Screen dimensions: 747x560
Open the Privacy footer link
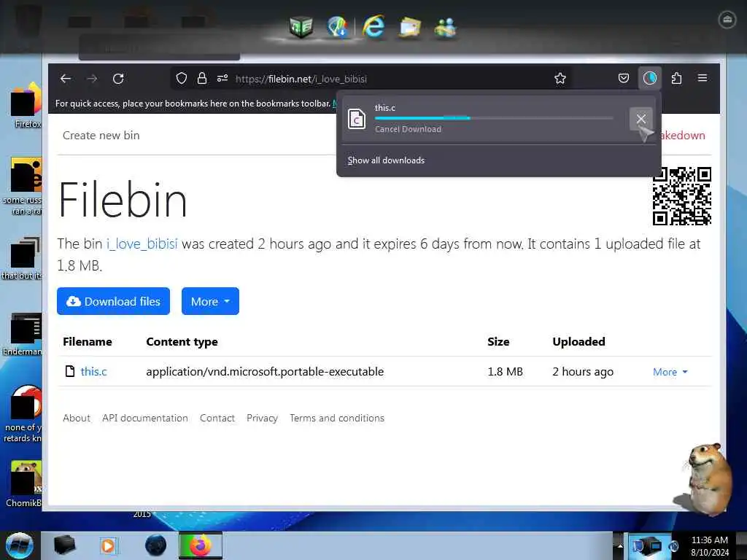click(x=262, y=418)
